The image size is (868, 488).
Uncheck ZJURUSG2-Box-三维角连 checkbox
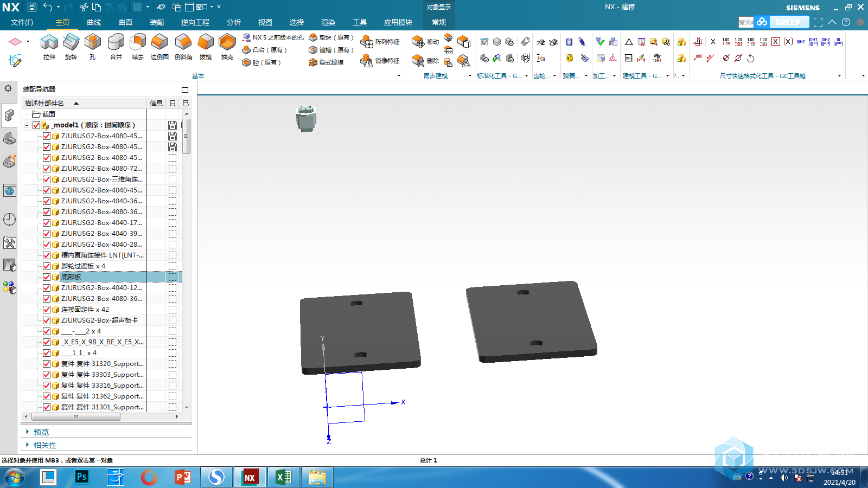[47, 179]
